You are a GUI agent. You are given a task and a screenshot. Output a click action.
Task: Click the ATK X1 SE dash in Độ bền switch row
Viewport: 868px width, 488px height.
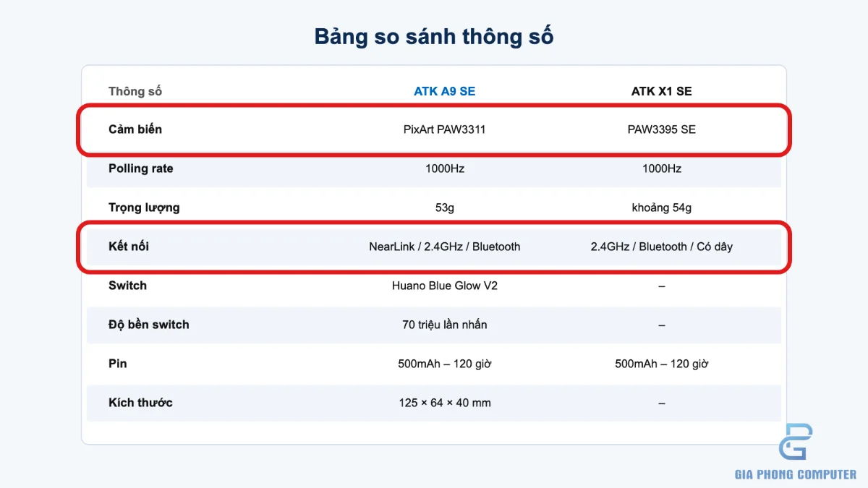[662, 325]
